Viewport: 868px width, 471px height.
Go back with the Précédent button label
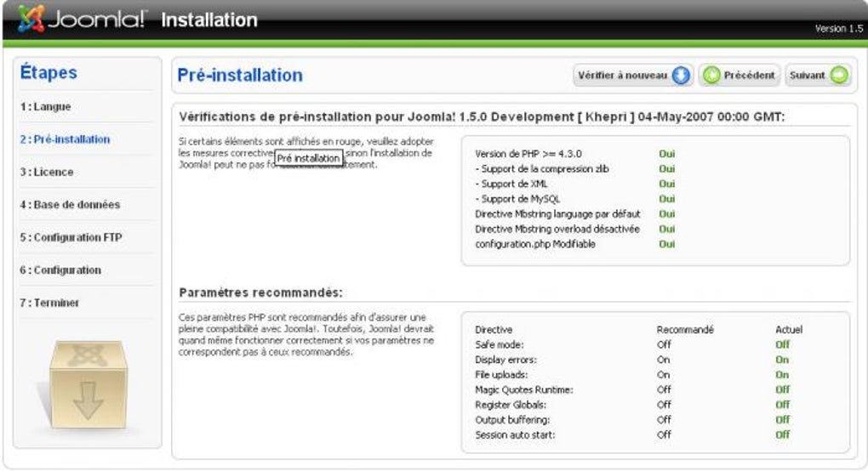pyautogui.click(x=749, y=75)
